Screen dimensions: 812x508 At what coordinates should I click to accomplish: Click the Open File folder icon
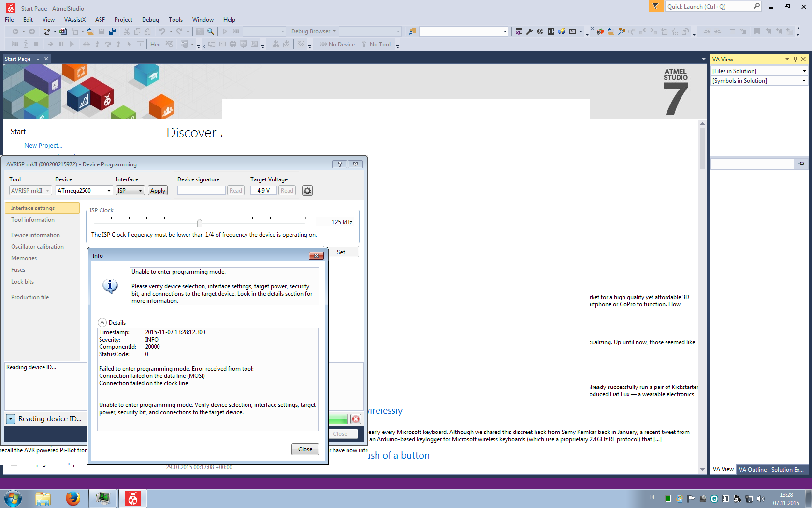(91, 31)
